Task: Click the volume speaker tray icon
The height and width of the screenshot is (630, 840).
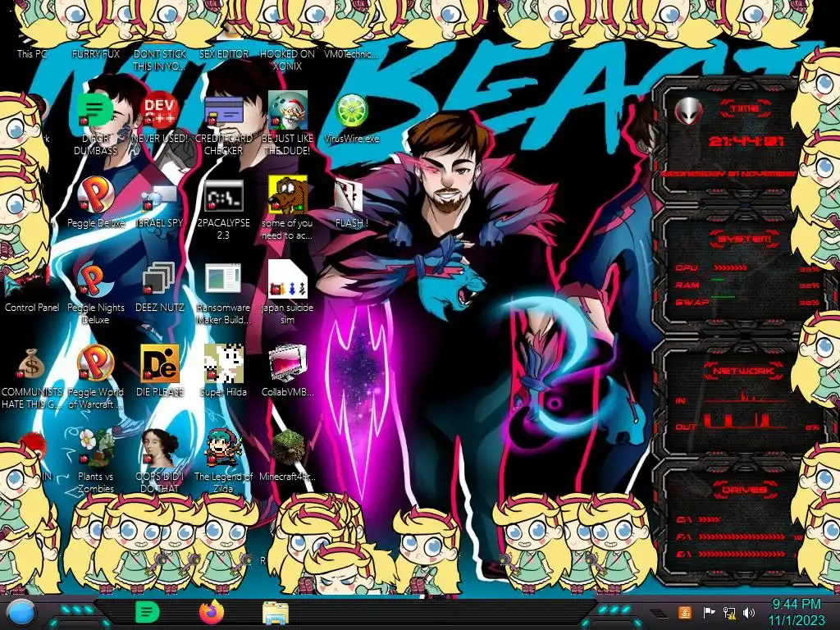Action: coord(749,612)
